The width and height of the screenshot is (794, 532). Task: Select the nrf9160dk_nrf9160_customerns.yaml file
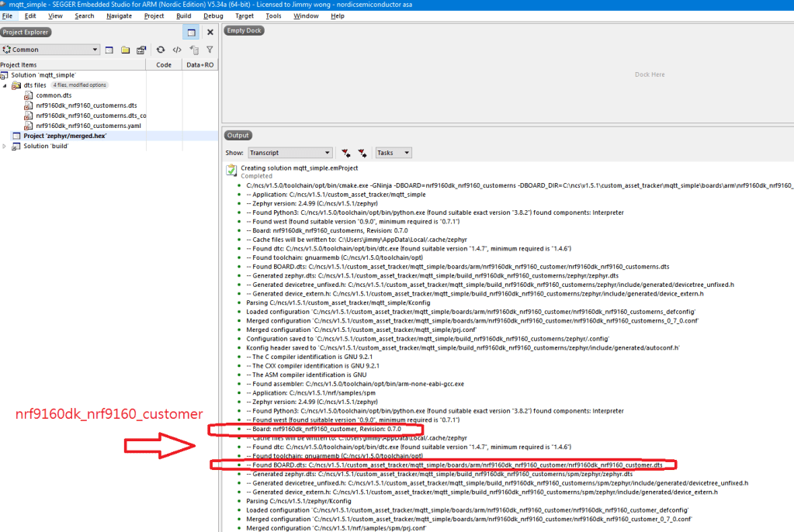[x=88, y=126]
